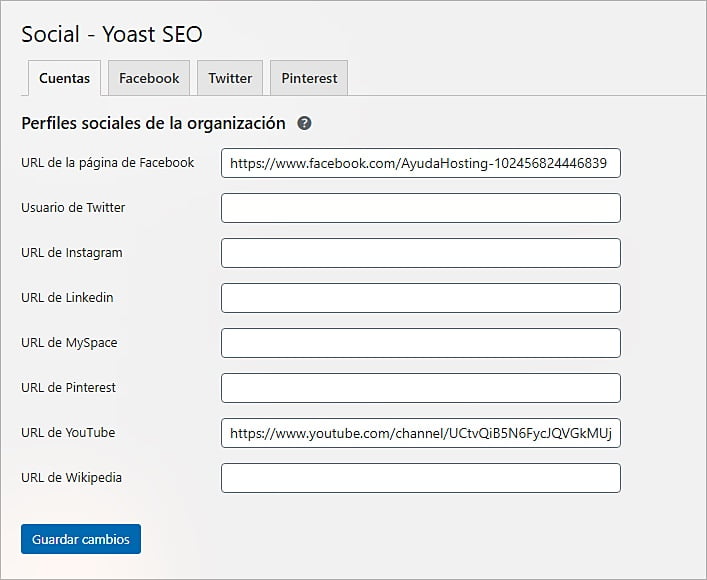This screenshot has height=580, width=707.
Task: Click into the Linkedin URL input field
Action: 420,298
